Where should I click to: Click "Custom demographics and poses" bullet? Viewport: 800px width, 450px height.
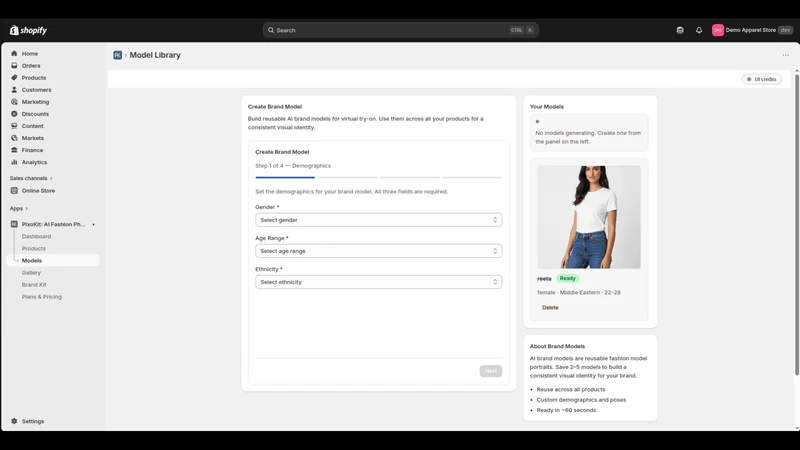(581, 399)
